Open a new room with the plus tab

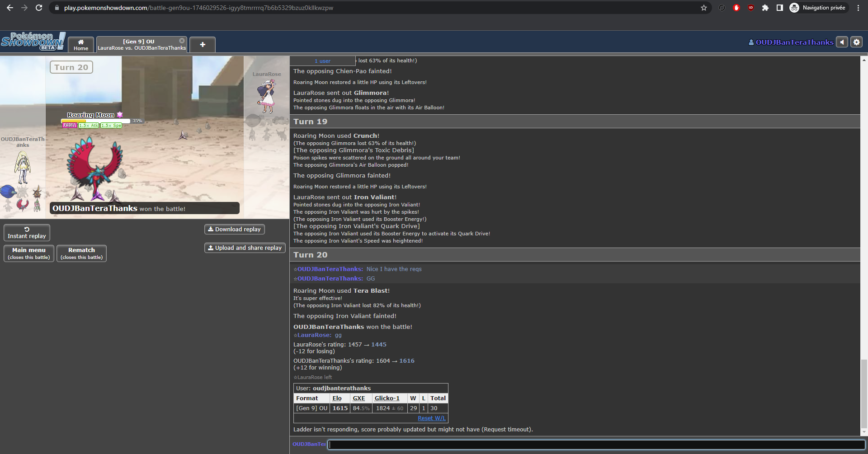coord(203,45)
